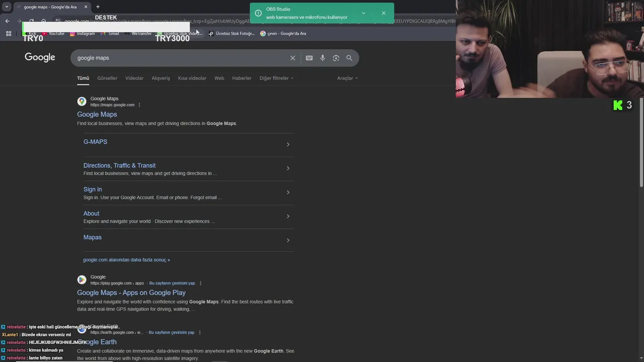Close the google maps browser tab
Image resolution: width=644 pixels, height=362 pixels.
tap(86, 7)
